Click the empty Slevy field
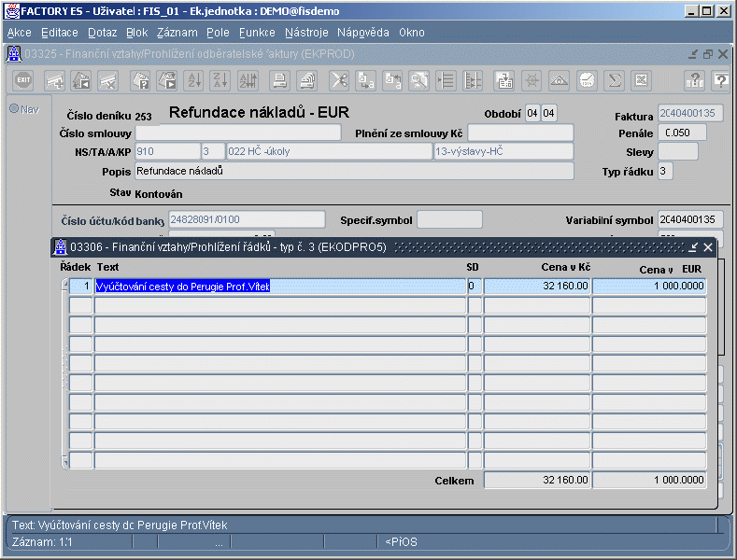 tap(678, 152)
